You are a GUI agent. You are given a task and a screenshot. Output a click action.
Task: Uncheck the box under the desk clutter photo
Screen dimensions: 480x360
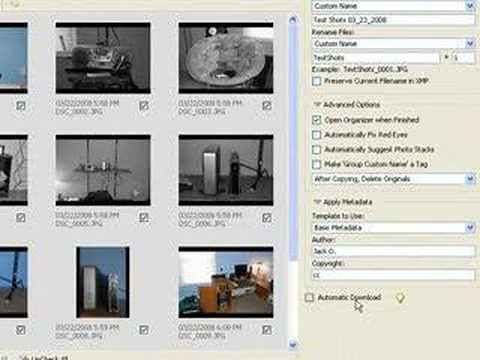coord(144,106)
